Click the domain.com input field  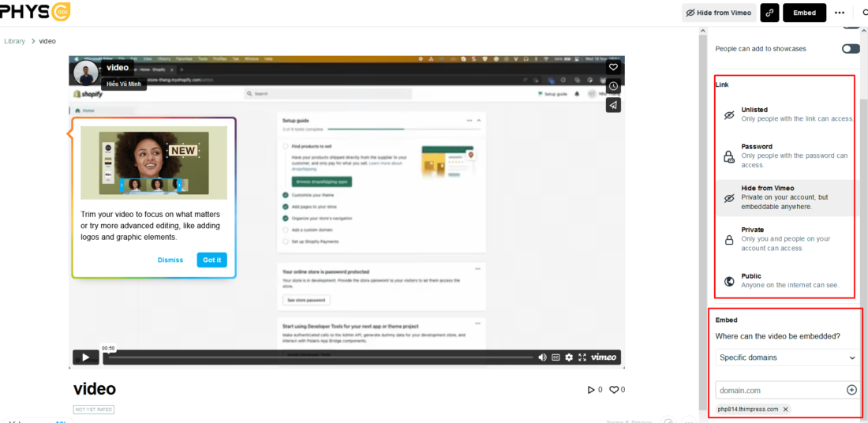point(780,391)
